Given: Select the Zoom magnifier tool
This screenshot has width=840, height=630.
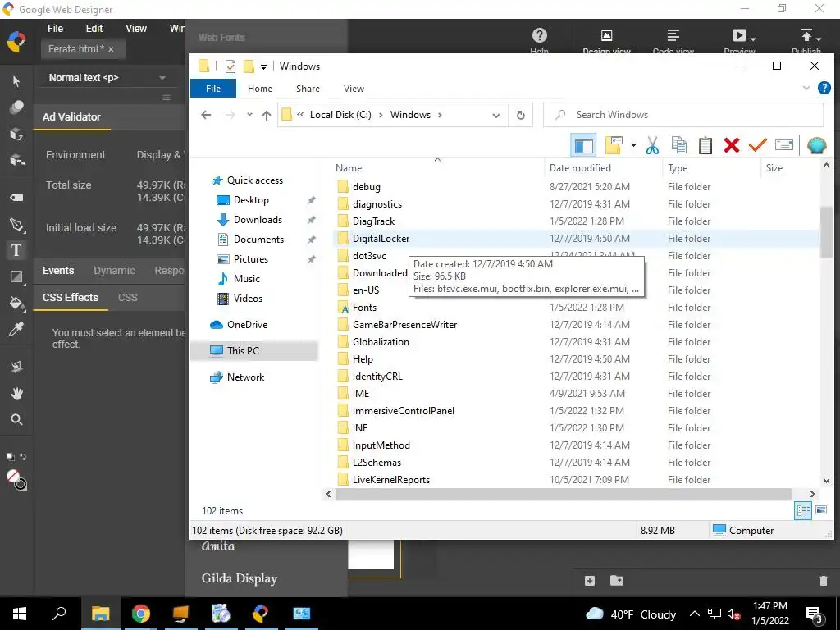Looking at the screenshot, I should click(16, 419).
